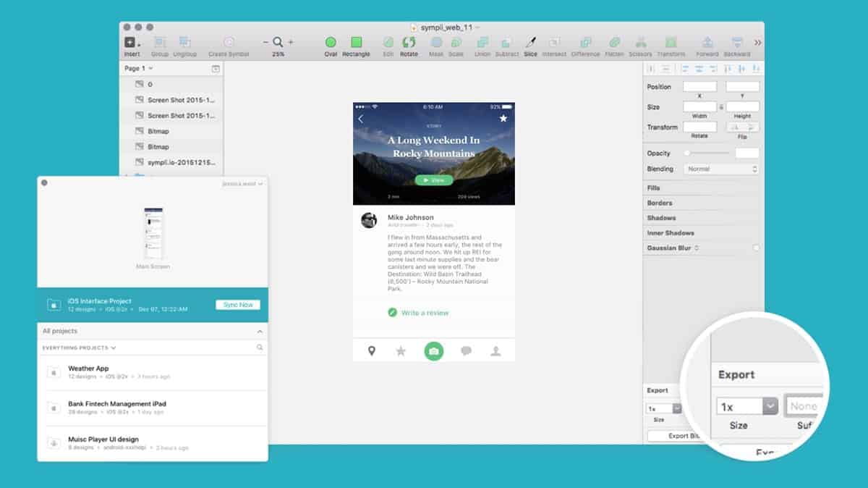Click the star icon in mockup header

[x=503, y=118]
